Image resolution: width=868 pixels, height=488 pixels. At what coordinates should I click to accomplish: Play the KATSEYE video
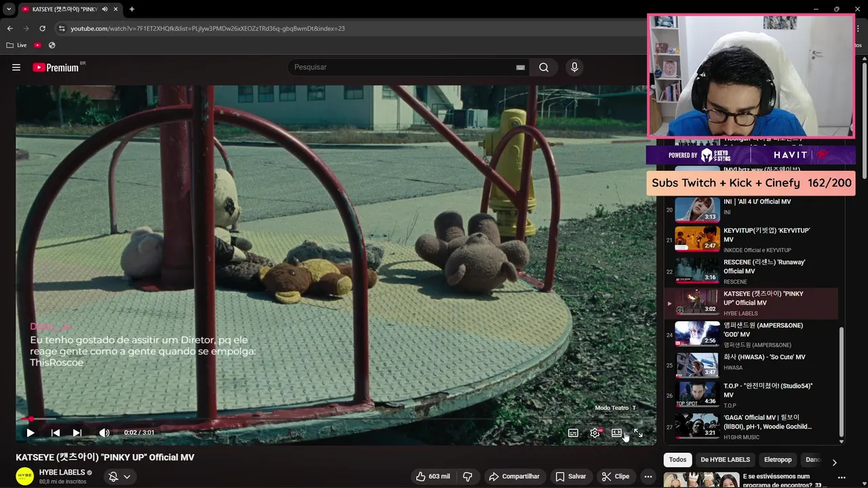click(x=30, y=432)
